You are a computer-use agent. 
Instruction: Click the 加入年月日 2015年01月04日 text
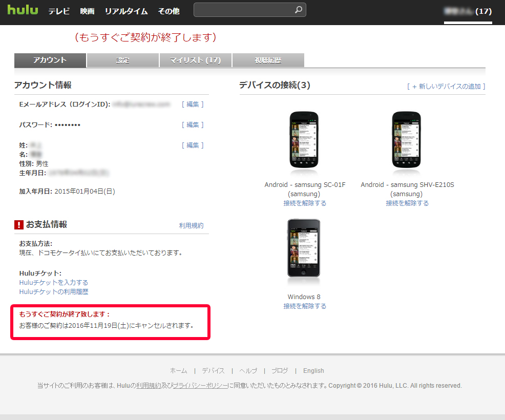(x=67, y=192)
